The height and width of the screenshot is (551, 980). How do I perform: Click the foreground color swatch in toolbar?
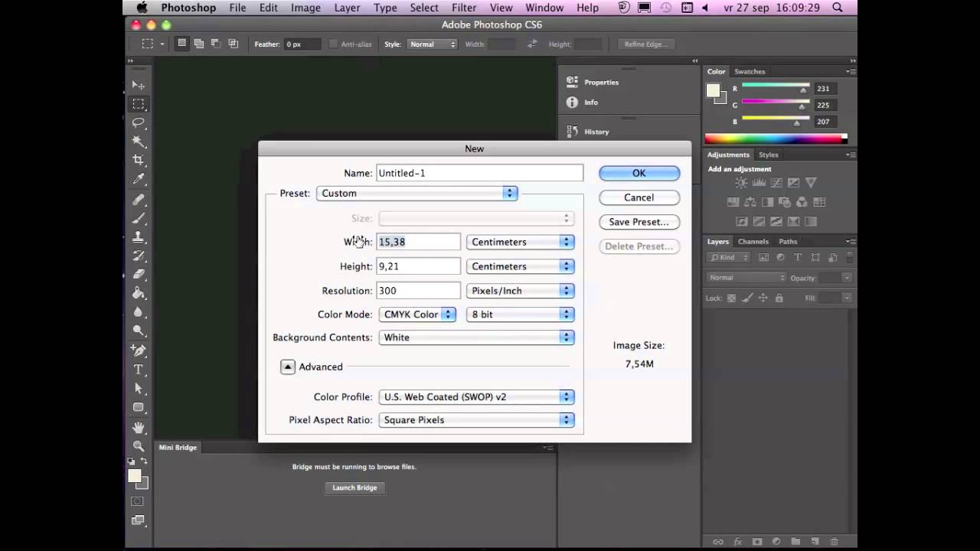click(135, 476)
